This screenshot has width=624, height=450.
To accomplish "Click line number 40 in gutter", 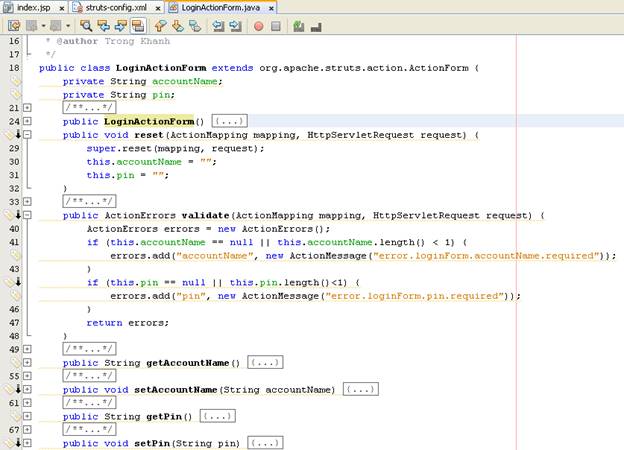I will point(14,229).
